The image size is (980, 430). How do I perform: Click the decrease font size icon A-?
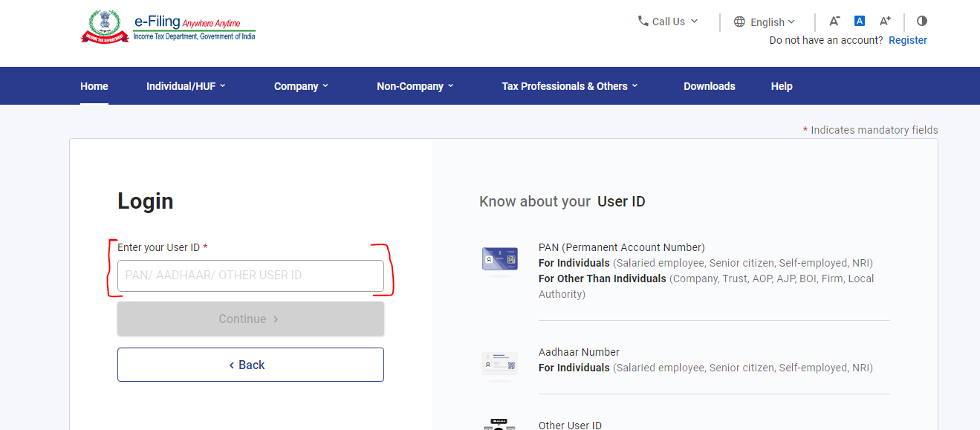834,21
